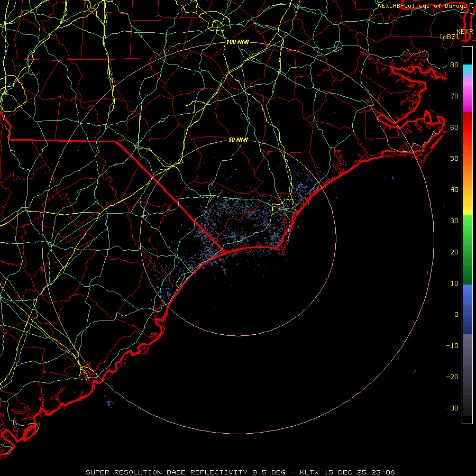Click the yellow band of the color bar

point(467,205)
